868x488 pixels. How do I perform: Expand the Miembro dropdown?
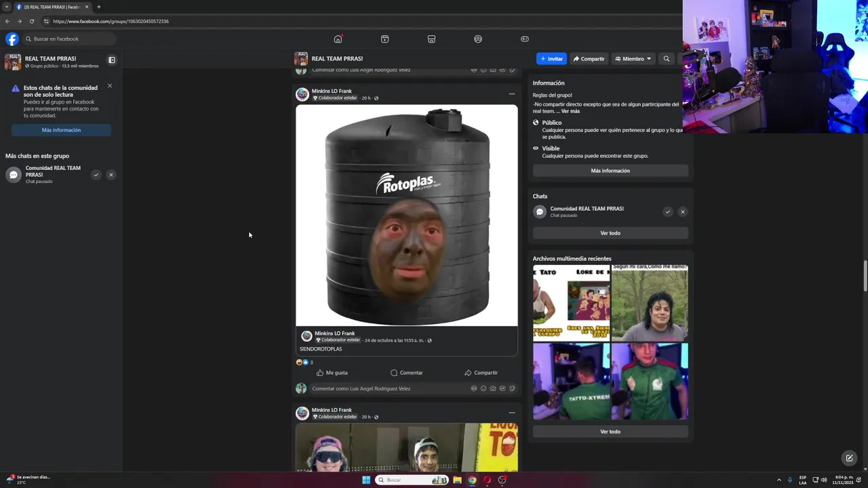pos(633,59)
